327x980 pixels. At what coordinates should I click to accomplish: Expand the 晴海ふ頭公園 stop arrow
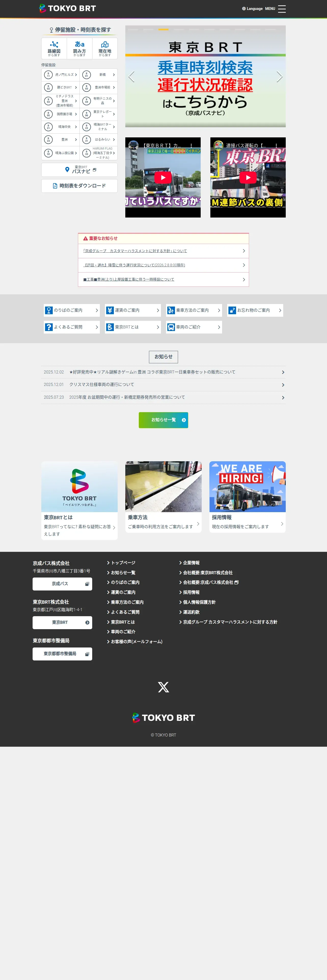pos(76,153)
